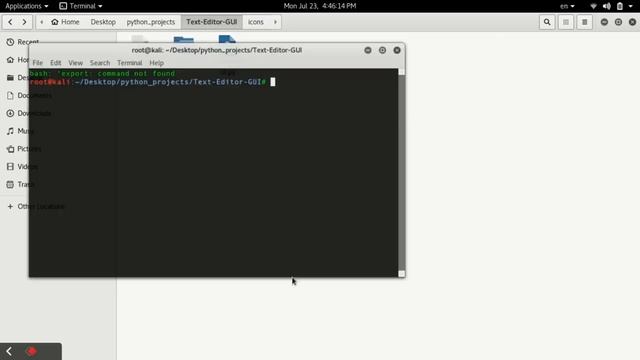Minimize the terminal window
Image resolution: width=640 pixels, height=360 pixels.
pos(368,50)
